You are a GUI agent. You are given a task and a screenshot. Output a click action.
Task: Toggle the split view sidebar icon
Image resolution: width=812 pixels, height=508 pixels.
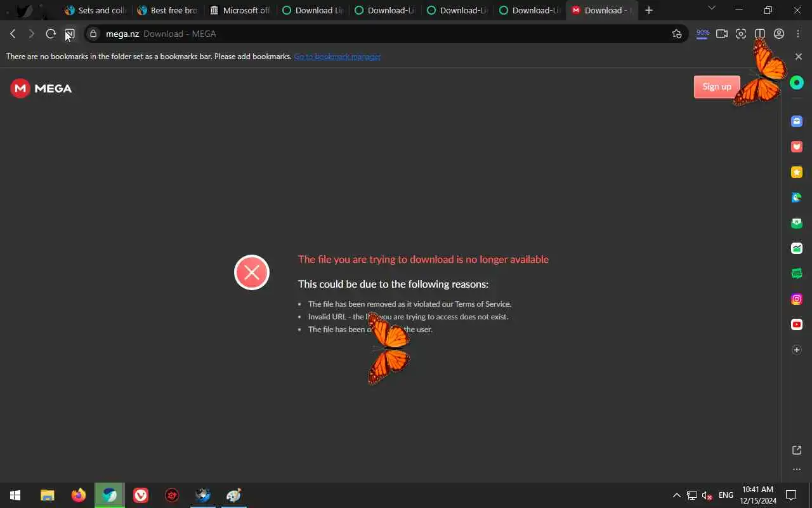(760, 34)
